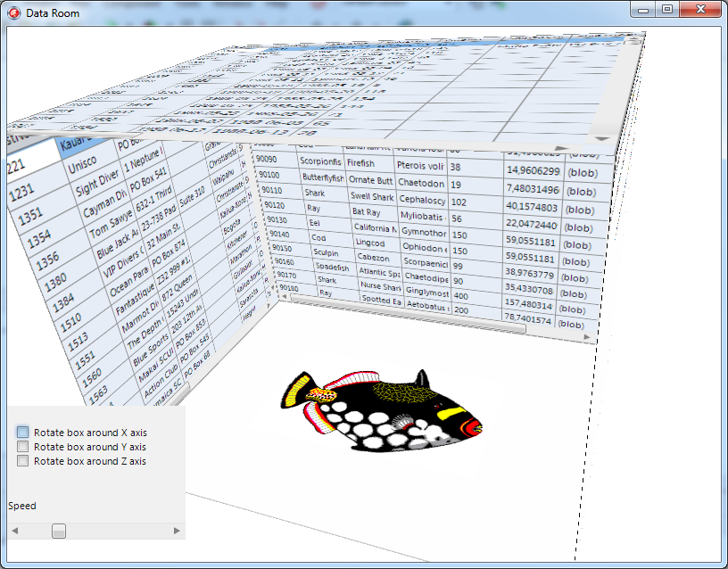Image resolution: width=728 pixels, height=569 pixels.
Task: Select the 'Butterflyfish' cell
Action: point(323,177)
